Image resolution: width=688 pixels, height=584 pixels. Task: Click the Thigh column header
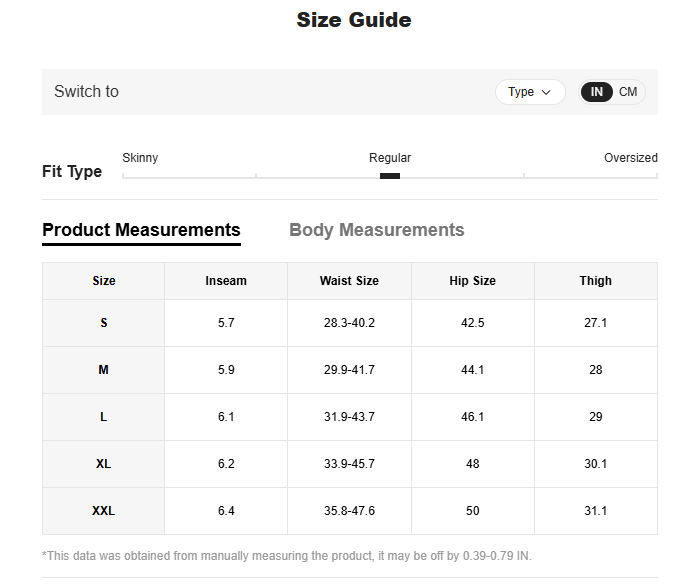point(595,281)
